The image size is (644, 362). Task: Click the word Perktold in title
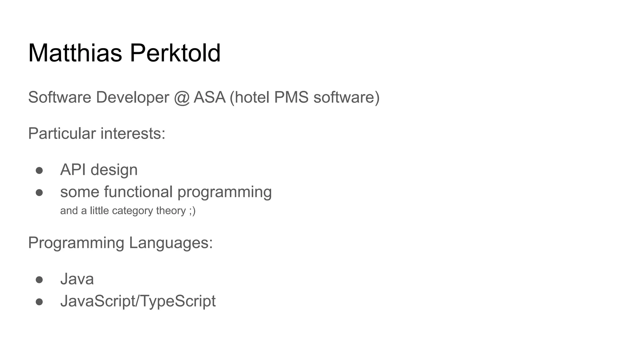[175, 53]
